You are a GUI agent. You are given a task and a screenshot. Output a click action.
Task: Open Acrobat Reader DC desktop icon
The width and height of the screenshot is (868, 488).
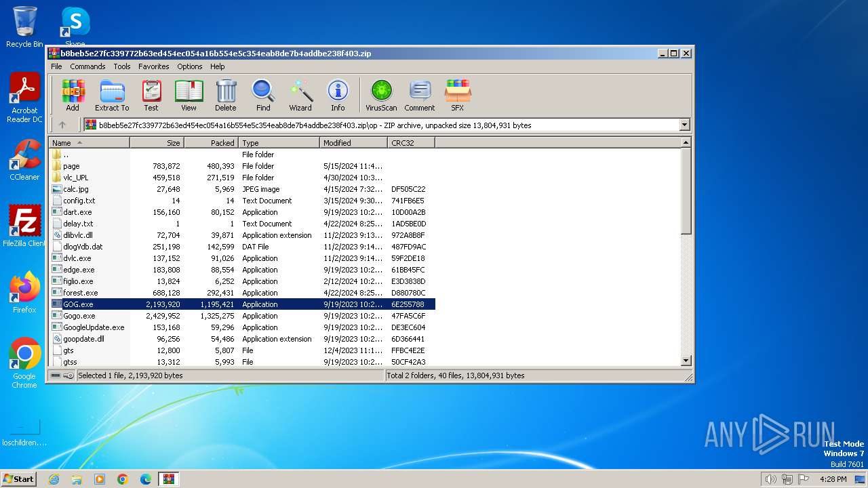click(x=24, y=98)
